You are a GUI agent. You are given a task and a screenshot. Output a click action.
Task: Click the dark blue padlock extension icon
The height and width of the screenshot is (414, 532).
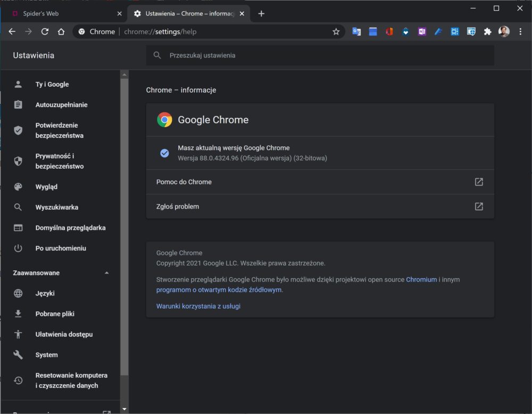click(x=405, y=31)
